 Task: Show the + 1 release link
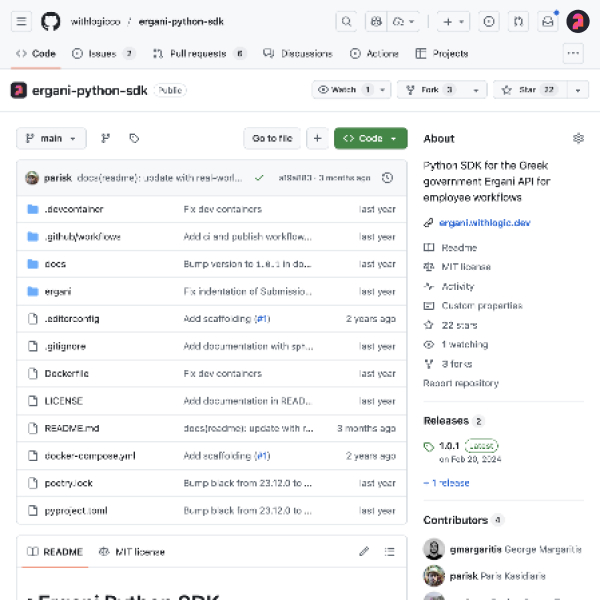point(446,483)
